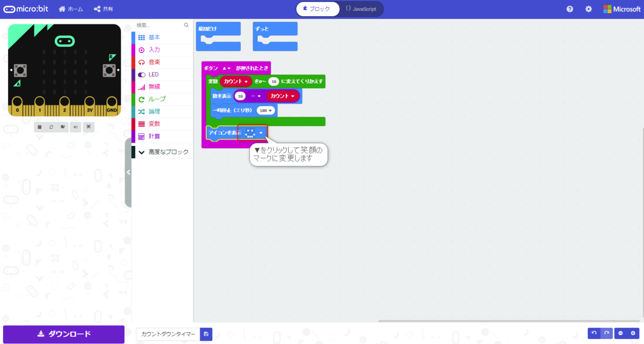
Task: Open the 音楽 block category
Action: click(163, 62)
